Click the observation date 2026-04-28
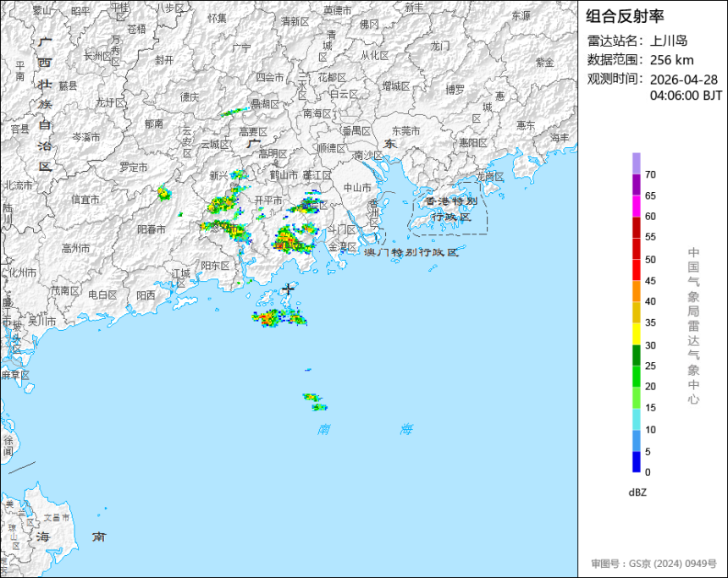Image resolution: width=728 pixels, height=578 pixels. point(683,80)
